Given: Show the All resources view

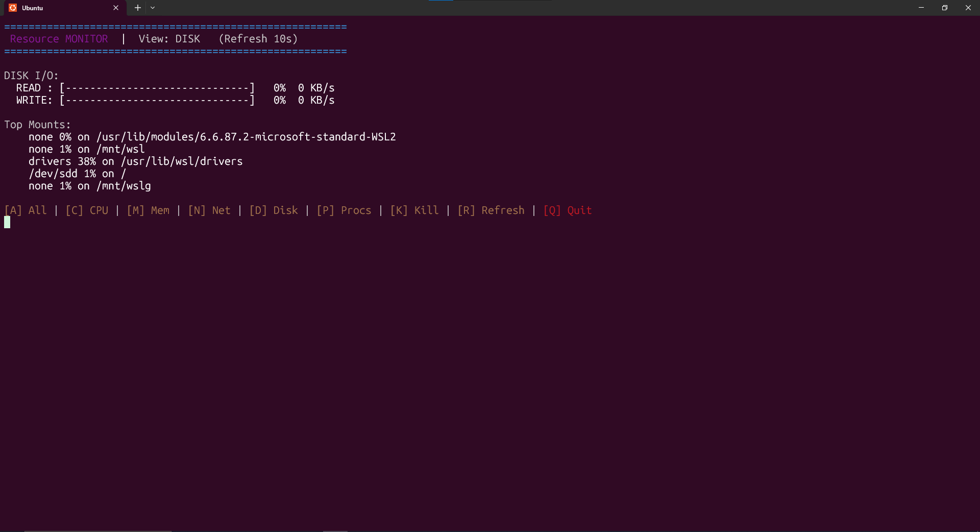Looking at the screenshot, I should click(25, 210).
